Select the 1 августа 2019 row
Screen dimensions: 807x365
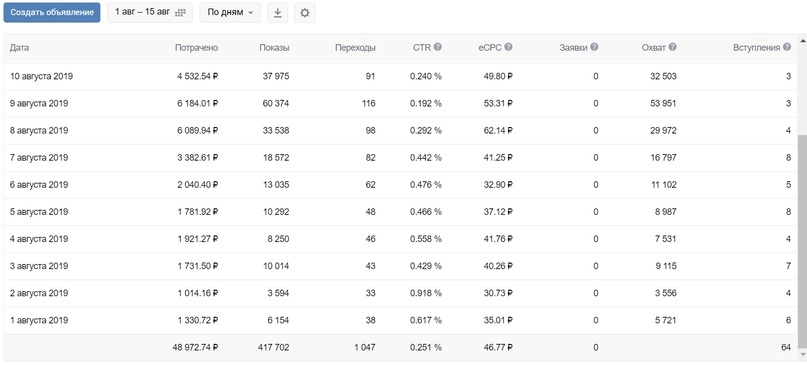[400, 321]
